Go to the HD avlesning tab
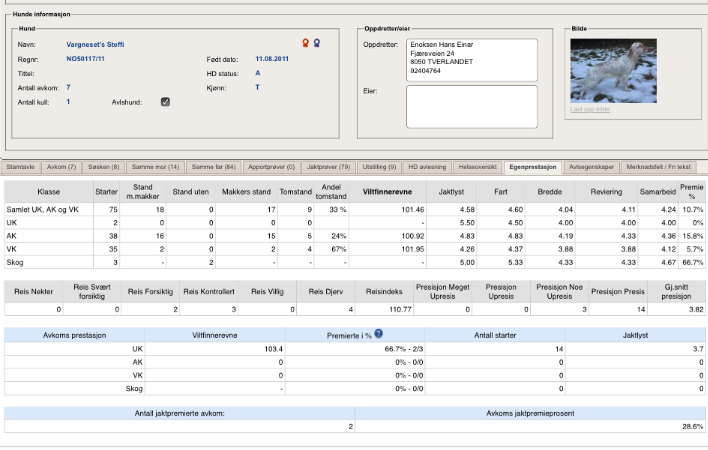Image resolution: width=708 pixels, height=450 pixels. click(x=427, y=166)
